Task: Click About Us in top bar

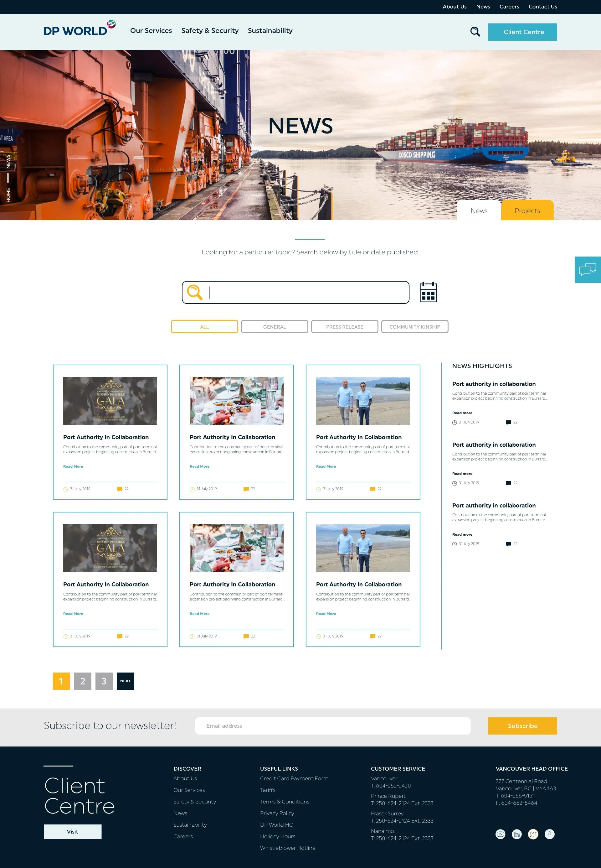Action: click(455, 6)
